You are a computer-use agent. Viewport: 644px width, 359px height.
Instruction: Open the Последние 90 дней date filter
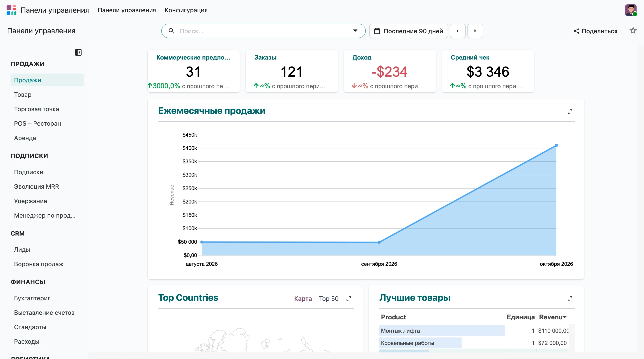[x=409, y=31]
